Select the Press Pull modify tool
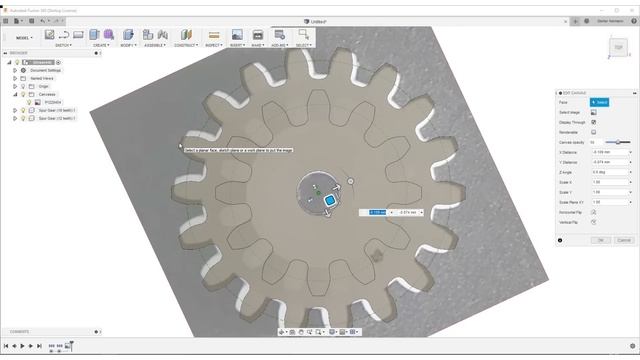The width and height of the screenshot is (640, 360). (128, 35)
